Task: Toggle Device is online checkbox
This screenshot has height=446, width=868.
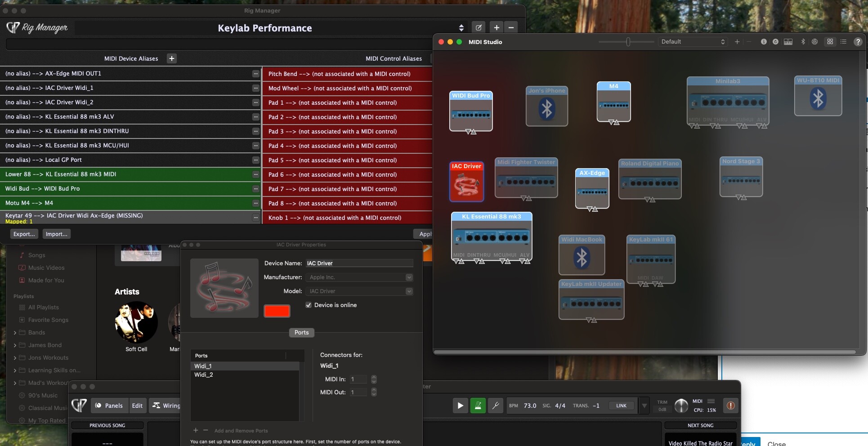Action: tap(309, 305)
